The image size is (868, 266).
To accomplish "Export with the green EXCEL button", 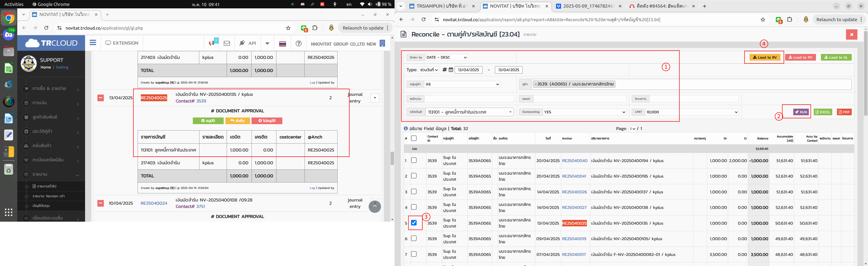I will point(823,112).
